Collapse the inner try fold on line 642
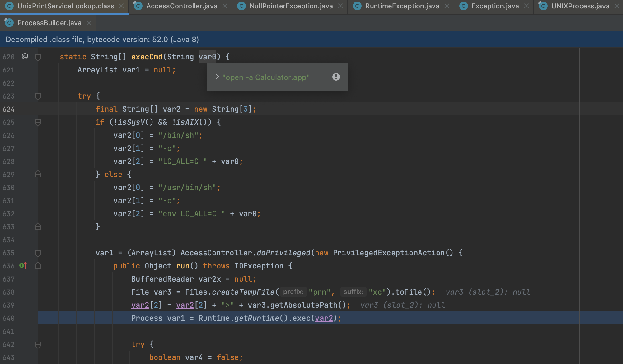Image resolution: width=623 pixels, height=364 pixels. coord(38,344)
